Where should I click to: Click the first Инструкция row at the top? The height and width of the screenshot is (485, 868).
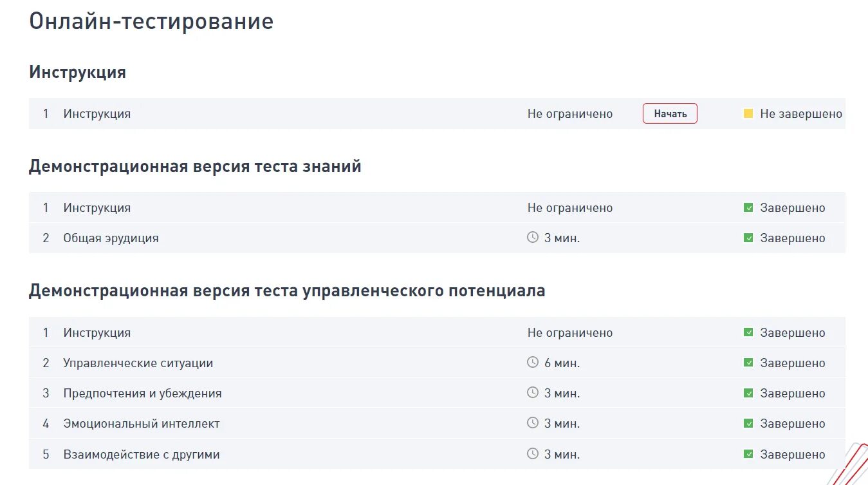pos(437,113)
